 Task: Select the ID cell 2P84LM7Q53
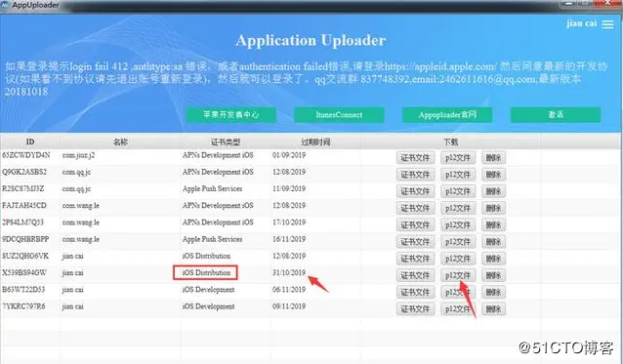click(x=23, y=222)
